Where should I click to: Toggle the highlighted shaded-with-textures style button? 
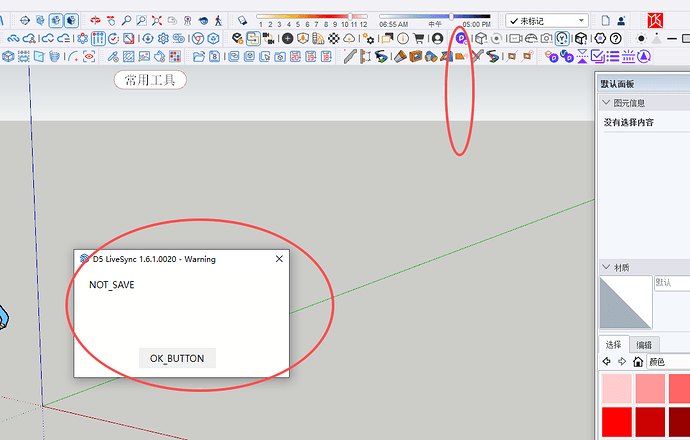pos(71,20)
